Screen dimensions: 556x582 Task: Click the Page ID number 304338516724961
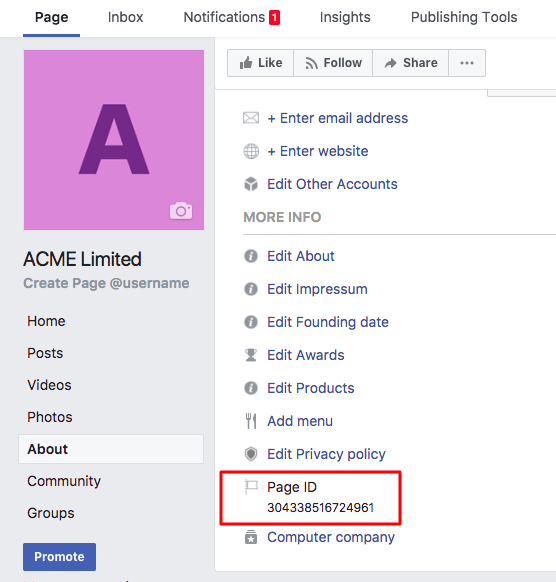tap(321, 508)
